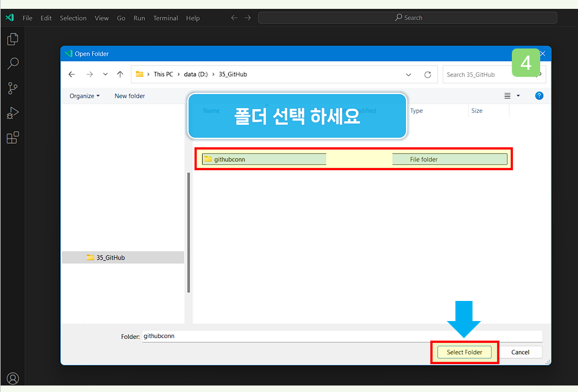This screenshot has width=578, height=392.
Task: Click the Accounts icon at bottom left
Action: pyautogui.click(x=13, y=378)
